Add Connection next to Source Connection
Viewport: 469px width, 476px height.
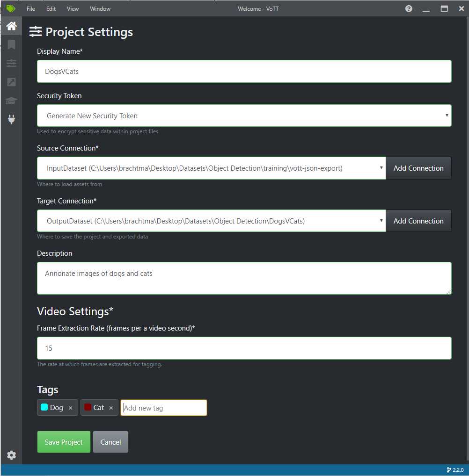pyautogui.click(x=418, y=168)
